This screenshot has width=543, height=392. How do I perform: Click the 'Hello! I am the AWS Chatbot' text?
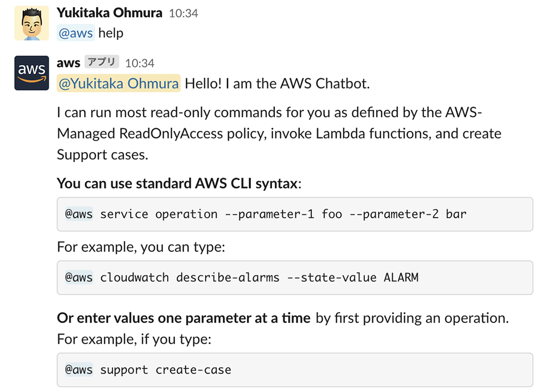[277, 84]
